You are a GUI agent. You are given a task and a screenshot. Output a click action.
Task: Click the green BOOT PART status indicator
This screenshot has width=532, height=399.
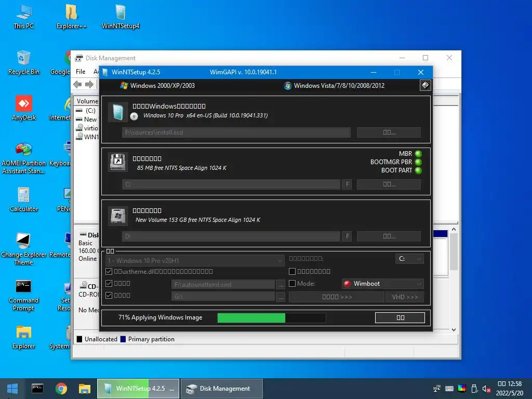[418, 170]
